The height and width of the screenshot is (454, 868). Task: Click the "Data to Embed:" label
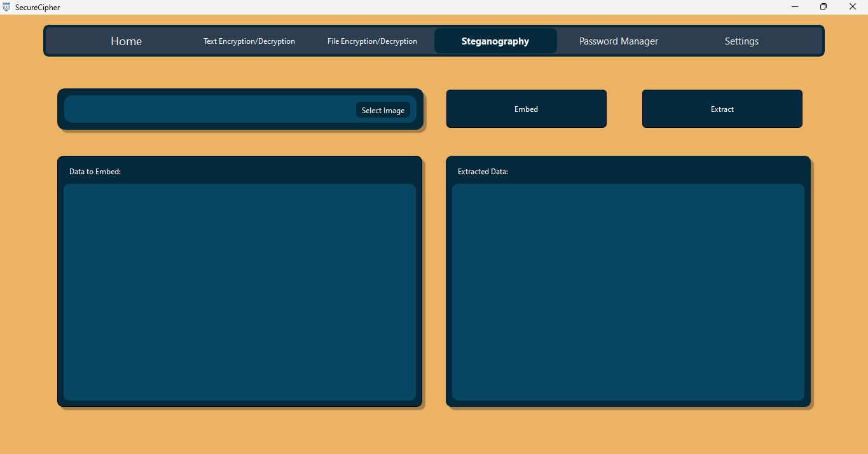[x=95, y=172]
